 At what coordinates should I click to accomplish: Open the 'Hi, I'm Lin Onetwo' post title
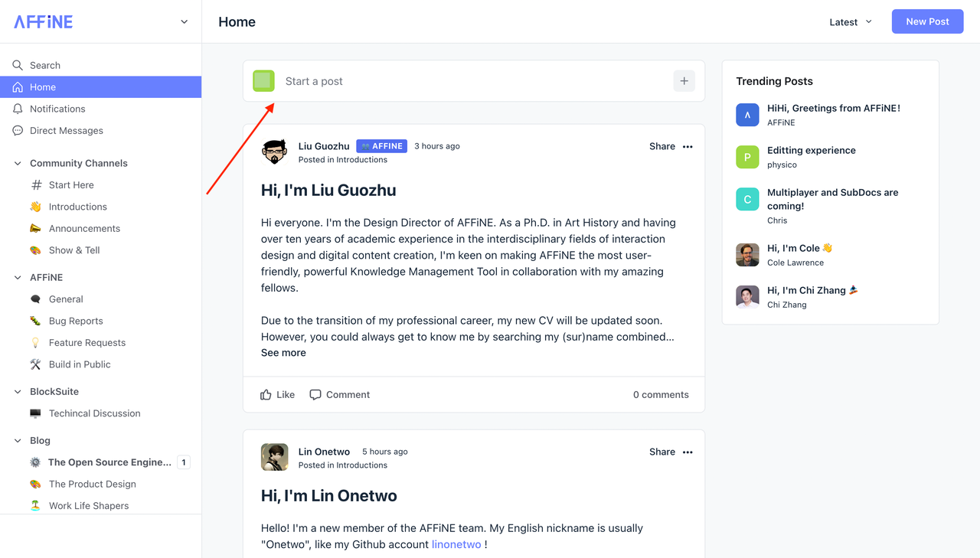tap(329, 496)
